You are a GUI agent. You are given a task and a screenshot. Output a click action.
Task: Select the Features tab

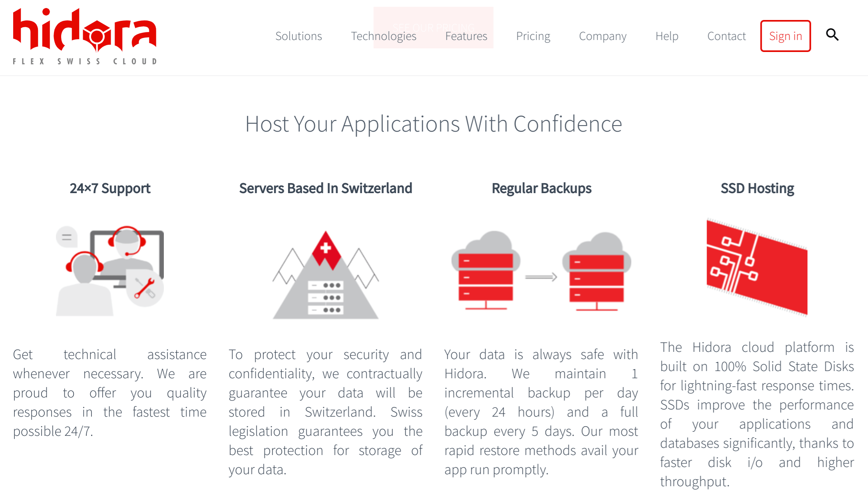466,36
